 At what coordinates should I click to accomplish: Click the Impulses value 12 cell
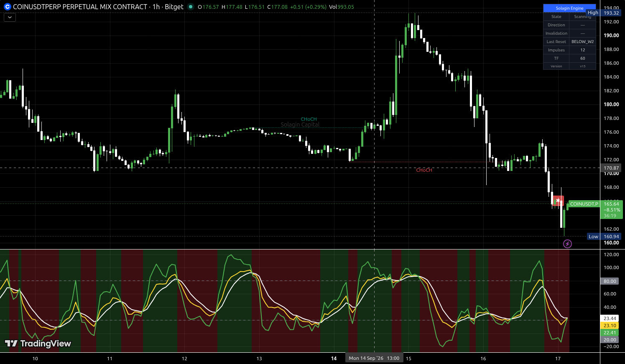tap(582, 50)
